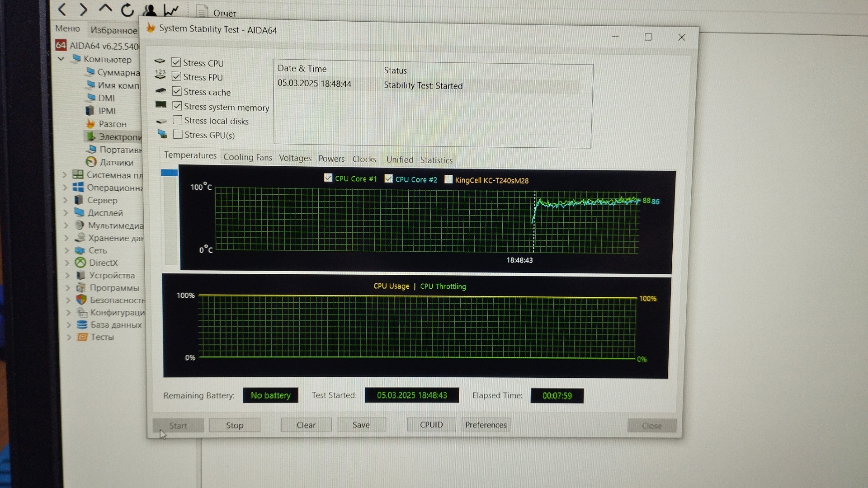Click the Clear button
868x488 pixels.
(x=306, y=425)
